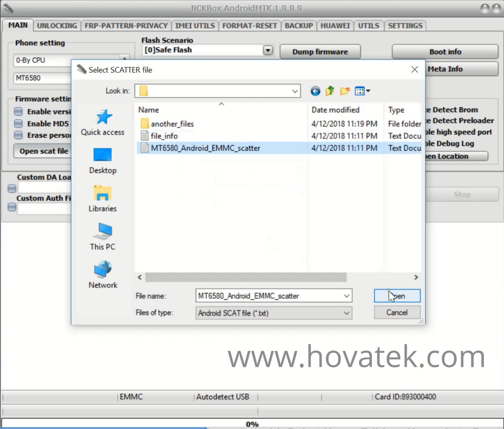
Task: Enable the Enable MD5 checkbox
Action: click(18, 123)
